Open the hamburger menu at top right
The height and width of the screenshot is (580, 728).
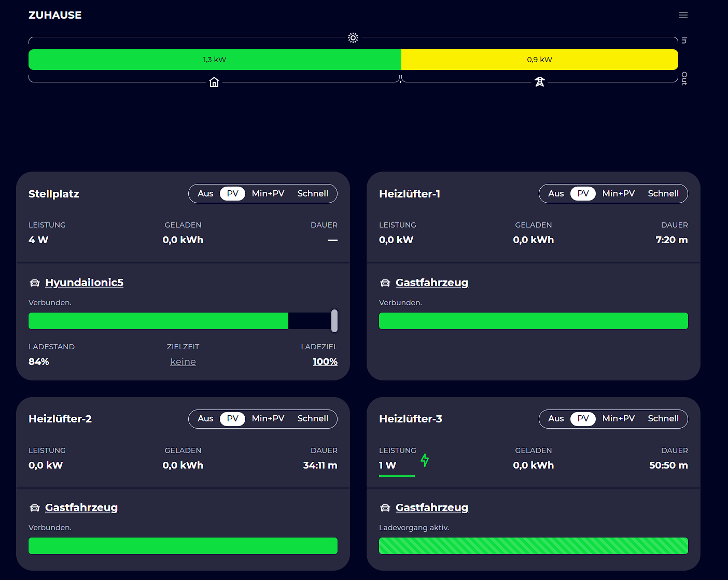[x=683, y=15]
